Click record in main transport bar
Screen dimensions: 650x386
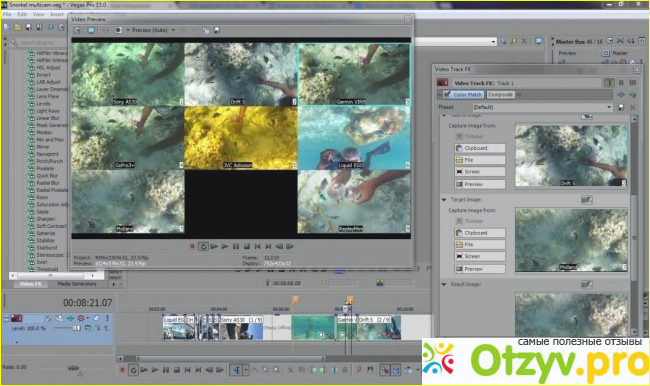[x=122, y=370]
